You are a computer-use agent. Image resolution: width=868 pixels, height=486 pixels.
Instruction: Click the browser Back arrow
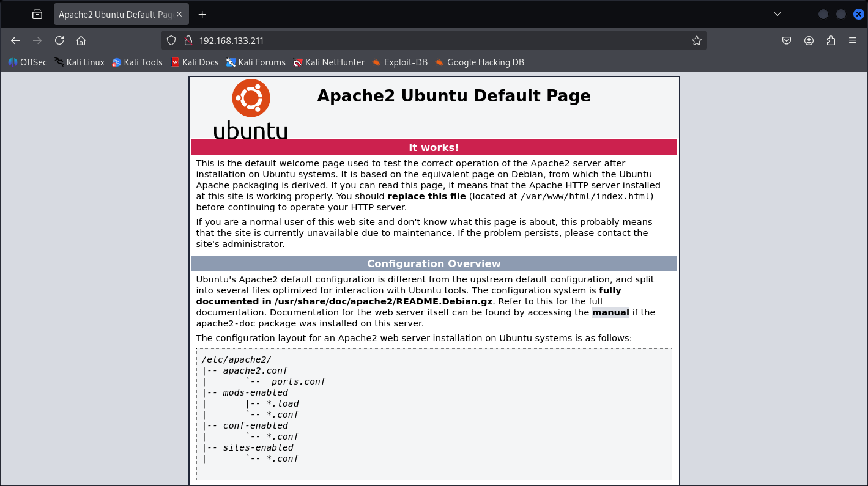pos(15,40)
